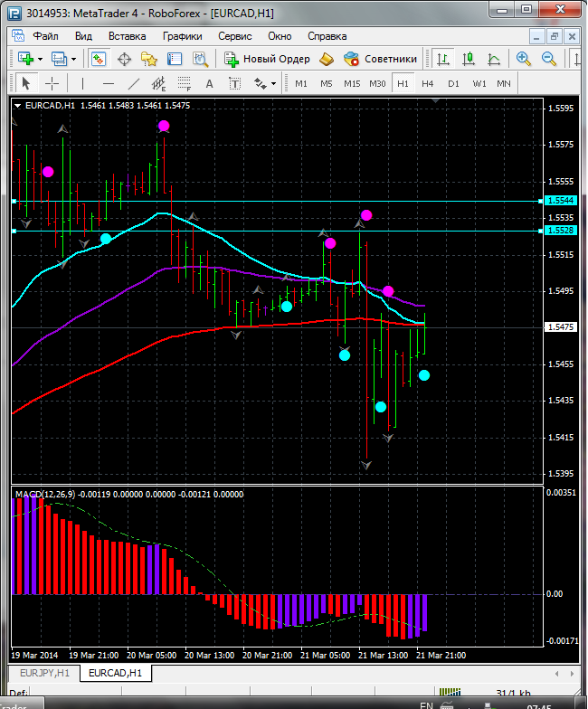Switch to Bar Chart display
Viewport: 588px width, 709px height.
coord(443,60)
